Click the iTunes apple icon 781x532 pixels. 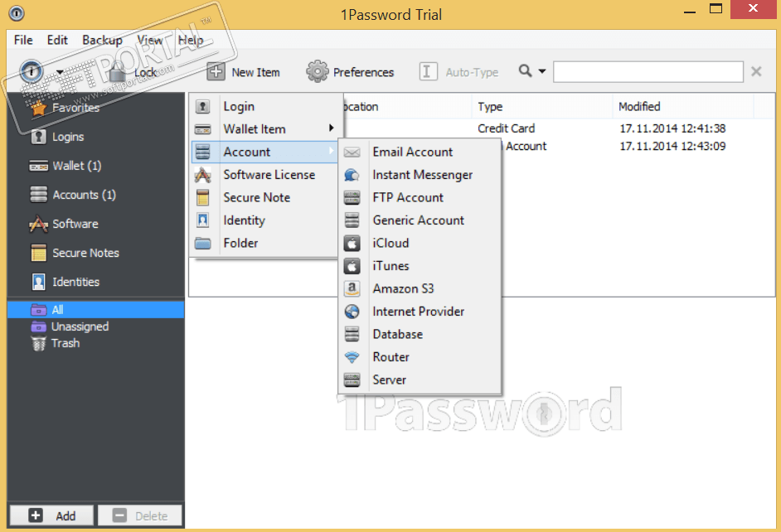click(x=352, y=266)
